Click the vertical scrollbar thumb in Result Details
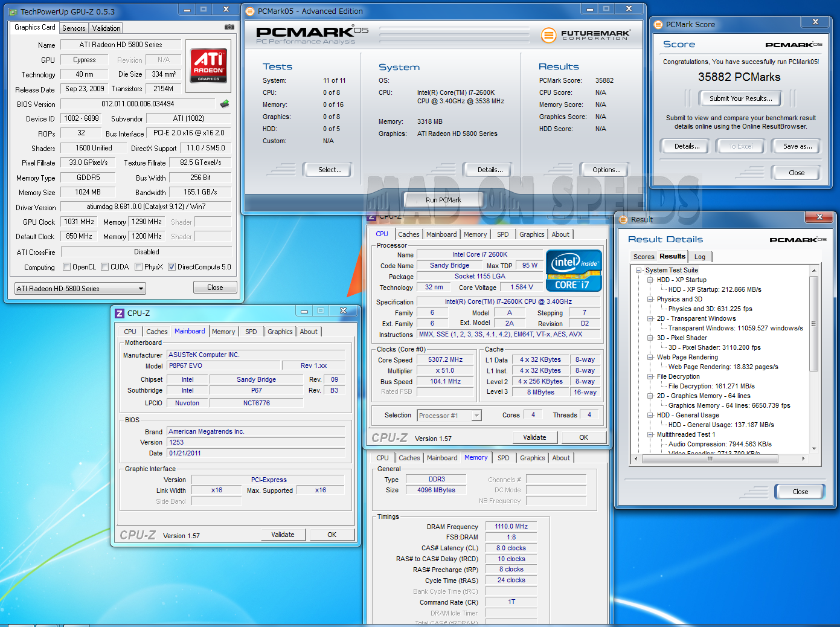840x627 pixels. (x=814, y=324)
